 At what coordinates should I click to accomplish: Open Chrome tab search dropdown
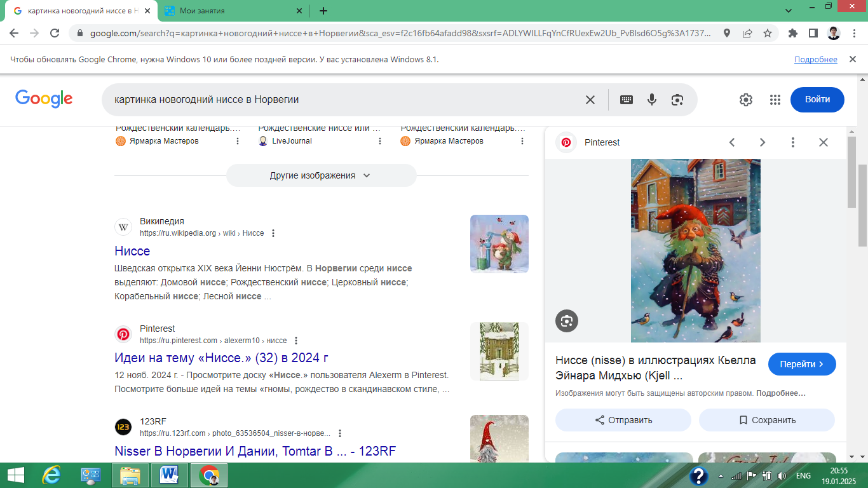coord(789,11)
